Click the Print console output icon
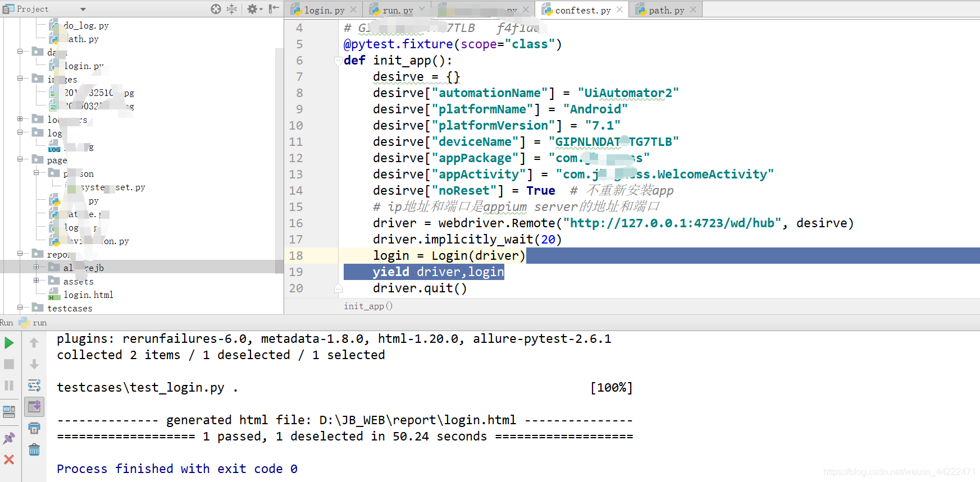Viewport: 980px width, 482px height. tap(34, 428)
